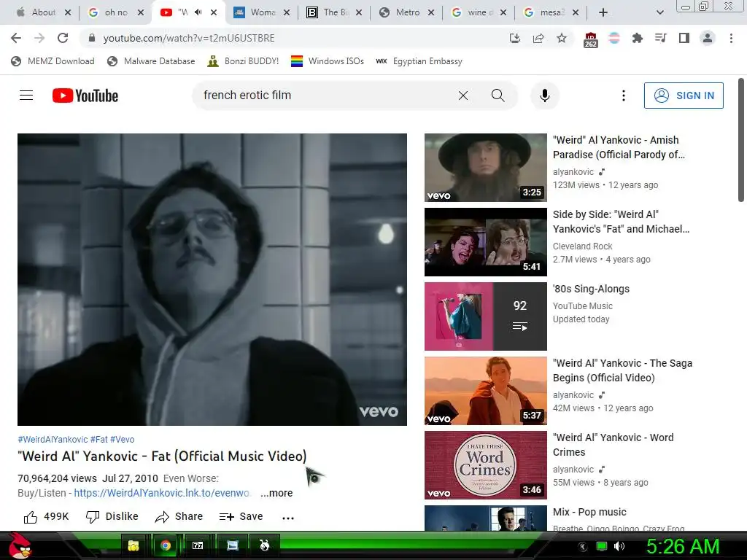Open the Extensions puzzle piece menu
747x560 pixels.
638,38
